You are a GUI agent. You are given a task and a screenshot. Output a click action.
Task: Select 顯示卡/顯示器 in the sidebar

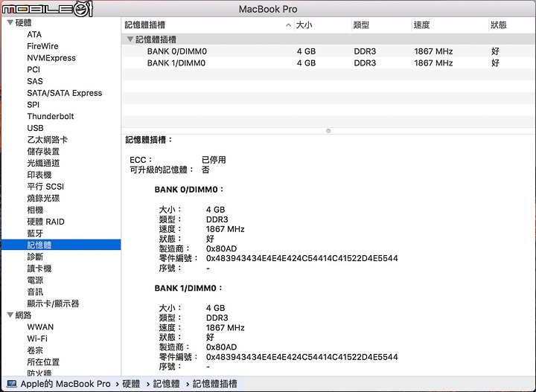coord(53,303)
